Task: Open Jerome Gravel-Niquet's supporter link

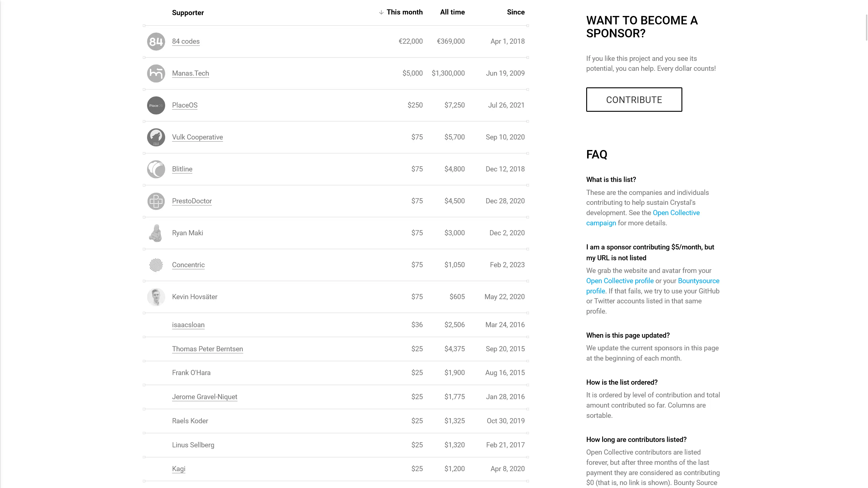Action: point(205,397)
